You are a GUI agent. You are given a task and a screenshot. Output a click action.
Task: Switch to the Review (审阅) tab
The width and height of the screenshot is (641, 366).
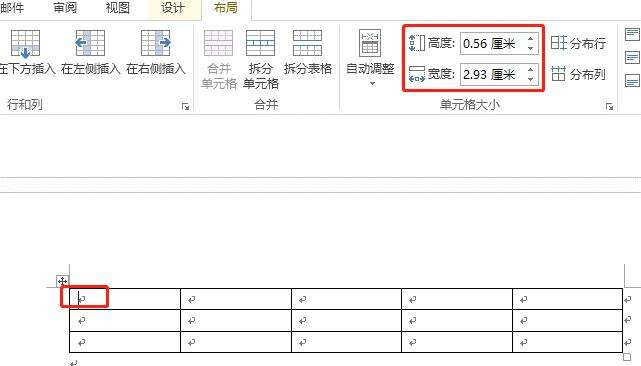pos(65,8)
